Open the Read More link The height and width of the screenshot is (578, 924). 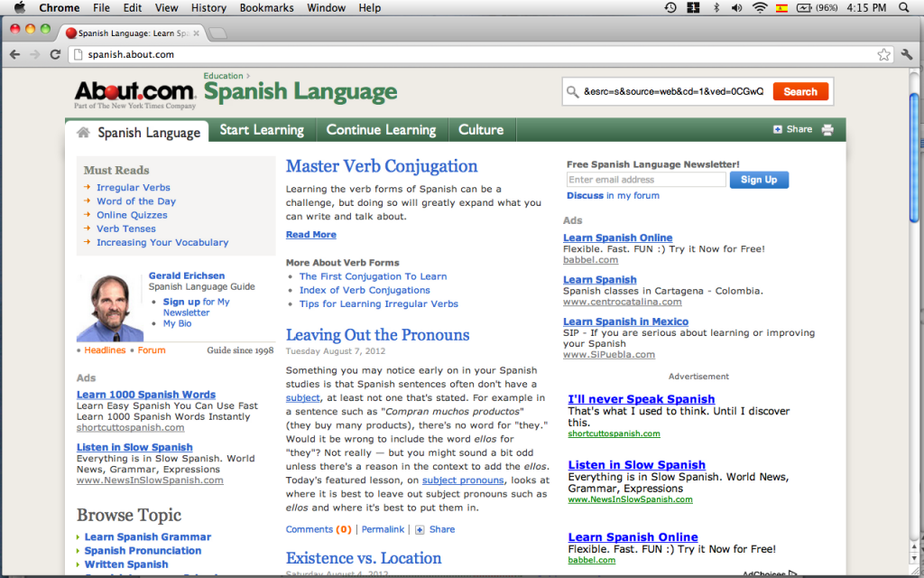pos(311,235)
